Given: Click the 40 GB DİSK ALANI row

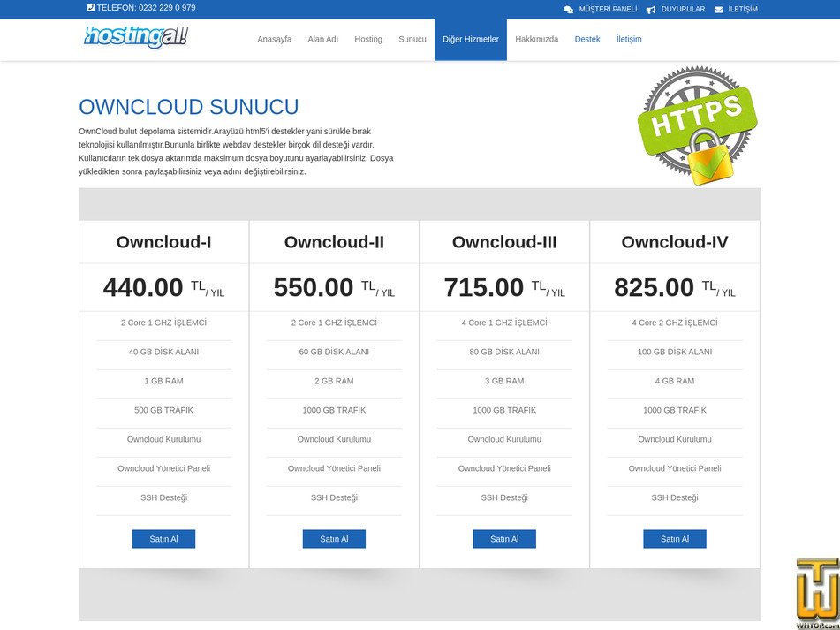Looking at the screenshot, I should (164, 352).
